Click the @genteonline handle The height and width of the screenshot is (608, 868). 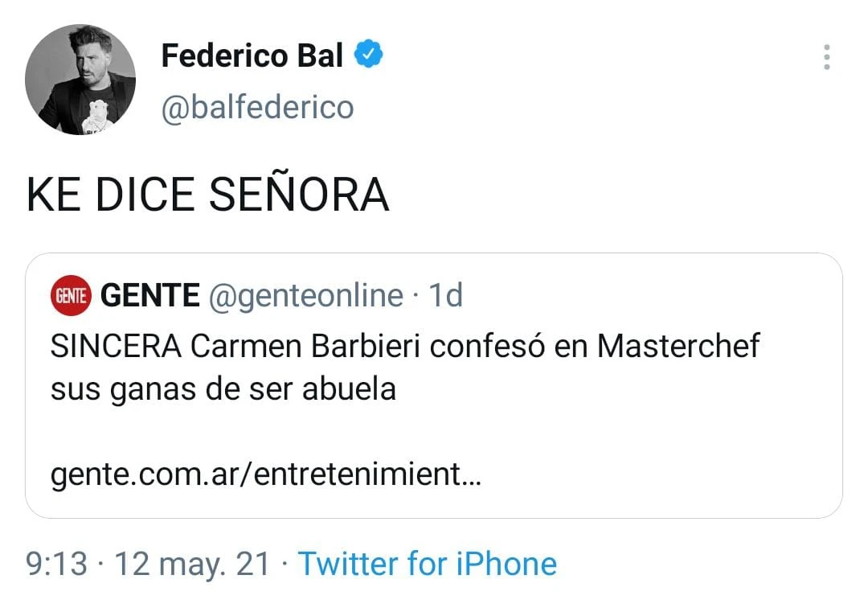[305, 296]
